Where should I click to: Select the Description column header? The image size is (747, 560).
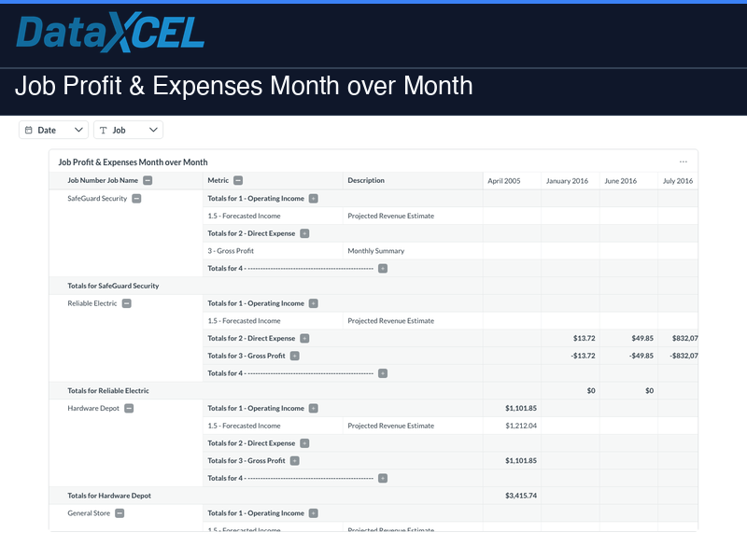click(366, 180)
